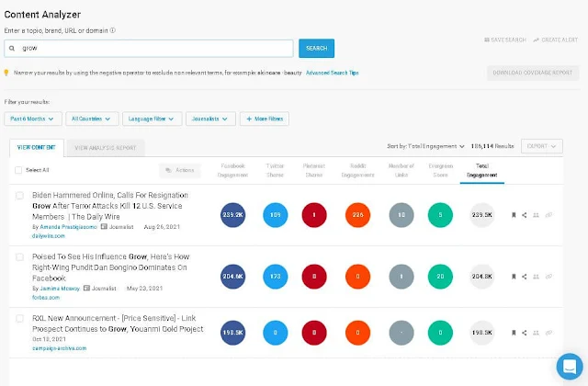
Task: Open the dailywire.com domain link
Action: pos(49,236)
